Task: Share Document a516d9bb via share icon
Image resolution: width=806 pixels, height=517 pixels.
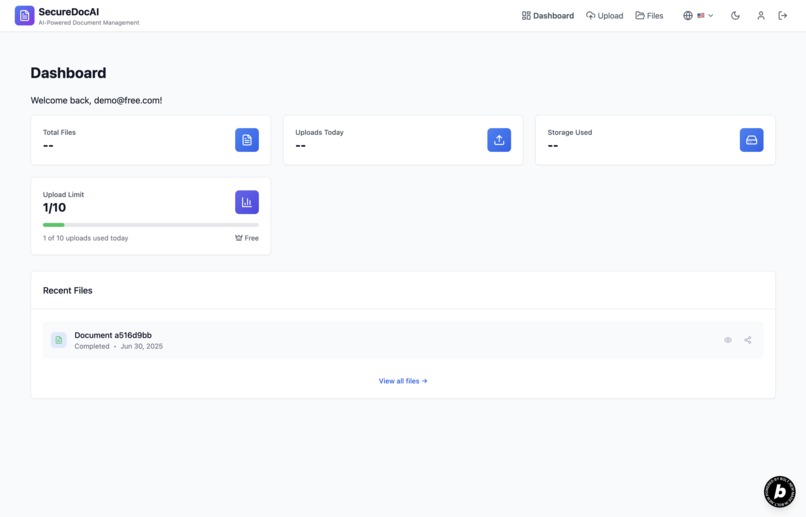Action: click(x=747, y=340)
